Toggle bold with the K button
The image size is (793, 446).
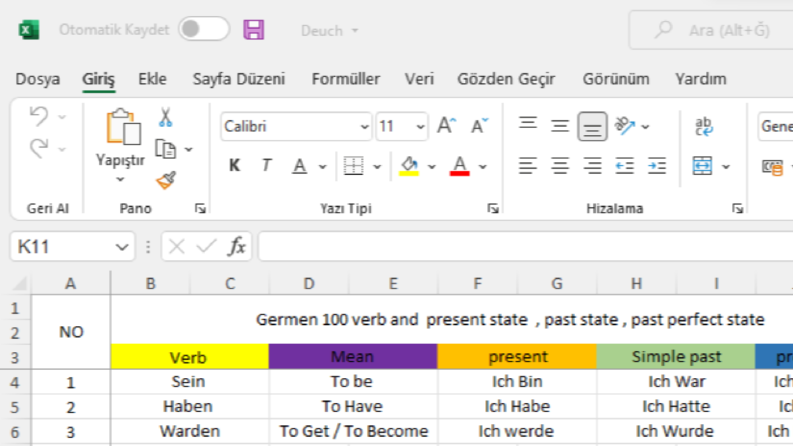234,165
